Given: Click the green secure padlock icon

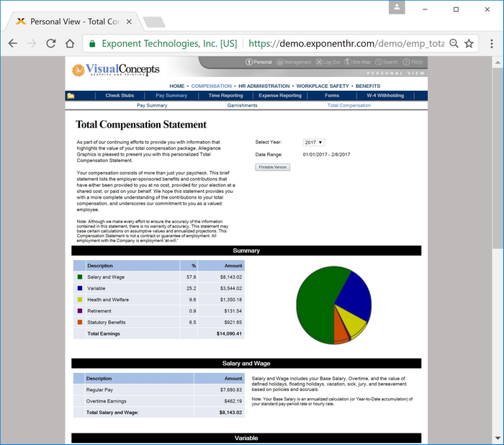Looking at the screenshot, I should point(92,43).
